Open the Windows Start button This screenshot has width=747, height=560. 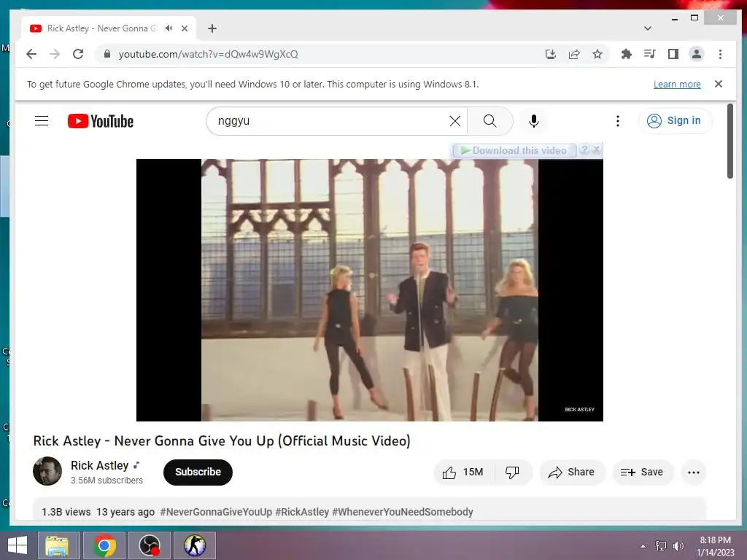click(18, 545)
